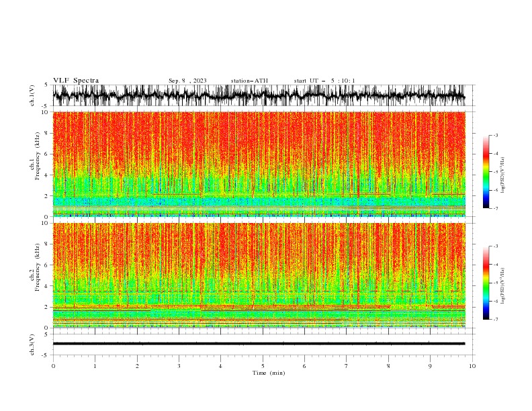Click the ch.2 spectrogram plot area
Image resolution: width=532 pixels, height=411 pixels.
(x=259, y=275)
